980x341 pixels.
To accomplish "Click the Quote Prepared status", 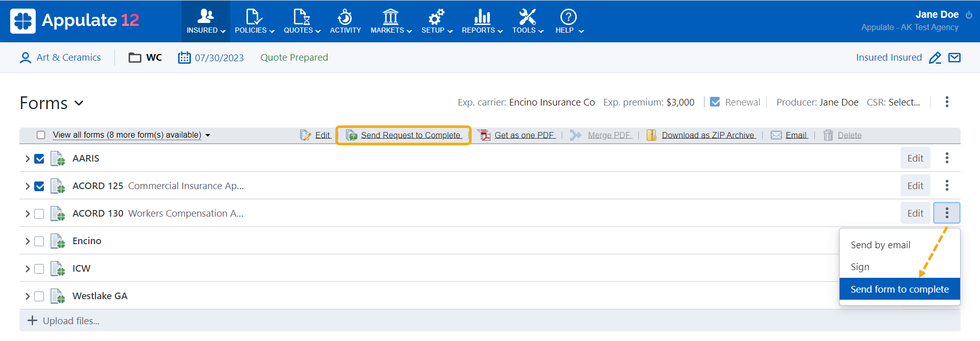I will pos(294,58).
